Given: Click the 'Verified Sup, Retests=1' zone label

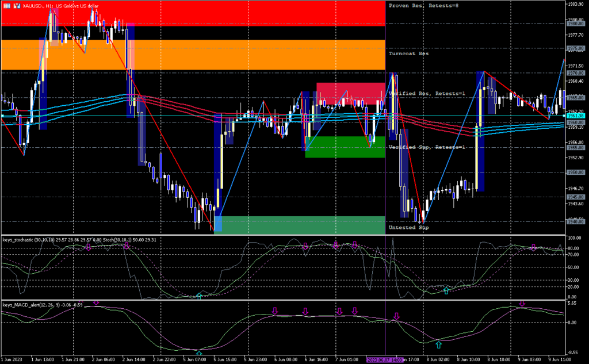Looking at the screenshot, I should coord(427,147).
